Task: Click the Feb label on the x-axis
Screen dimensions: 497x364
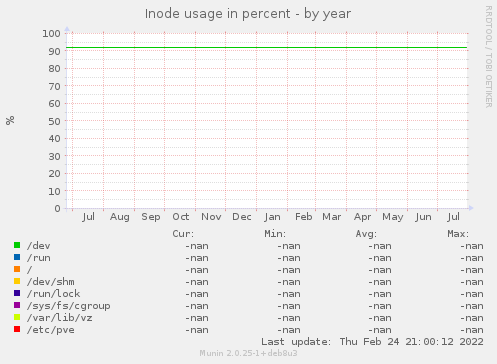Action: (304, 217)
